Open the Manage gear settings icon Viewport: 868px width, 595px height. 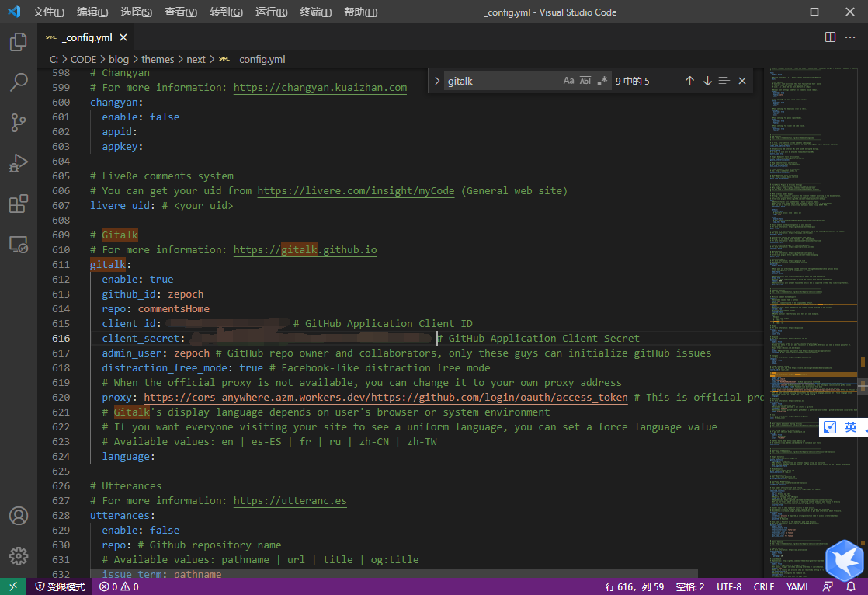[19, 555]
